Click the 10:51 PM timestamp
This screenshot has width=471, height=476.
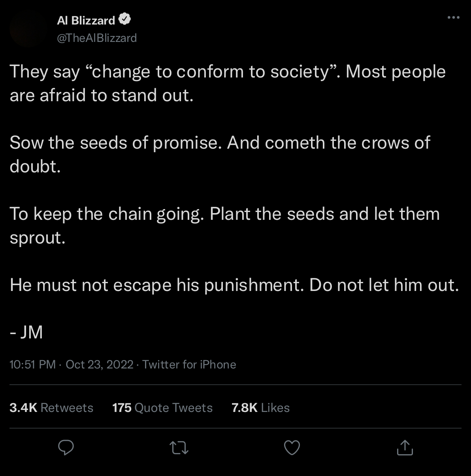click(32, 364)
